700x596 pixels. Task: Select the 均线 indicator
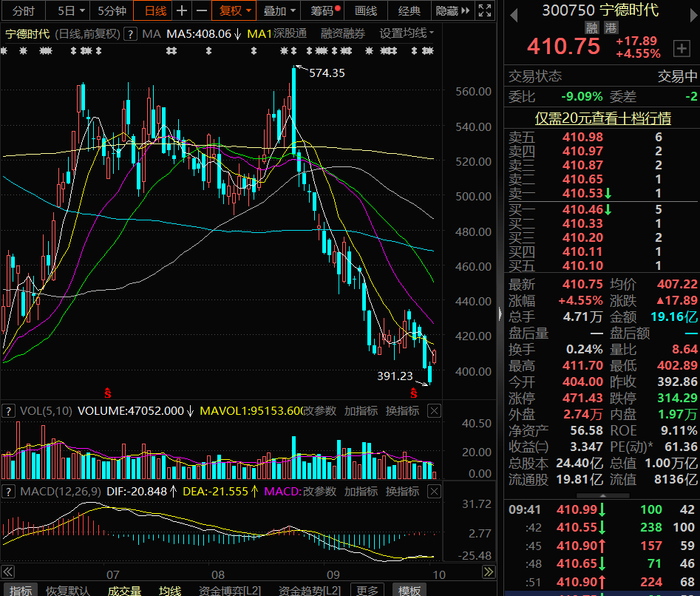click(170, 590)
